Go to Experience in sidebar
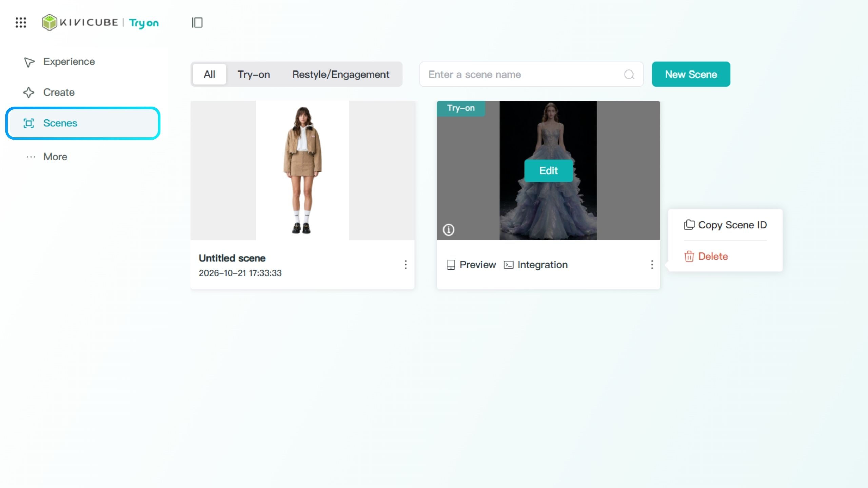This screenshot has width=868, height=488. pyautogui.click(x=59, y=62)
